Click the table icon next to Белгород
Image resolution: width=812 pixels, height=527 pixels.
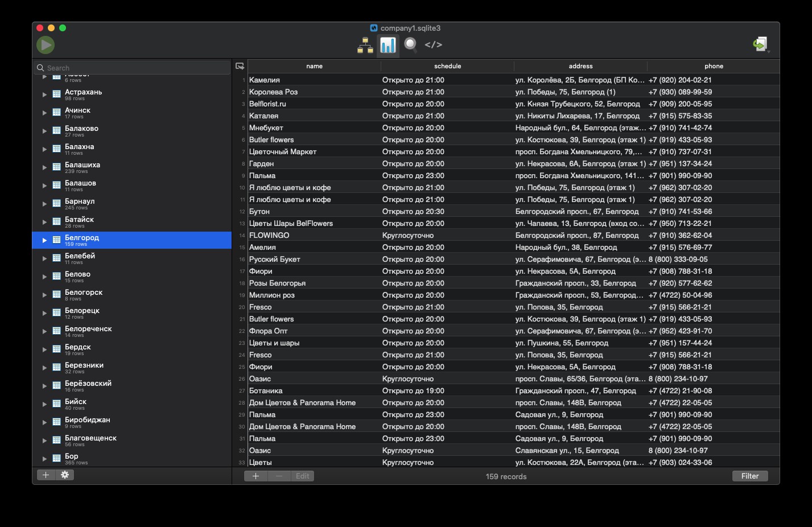click(x=56, y=240)
